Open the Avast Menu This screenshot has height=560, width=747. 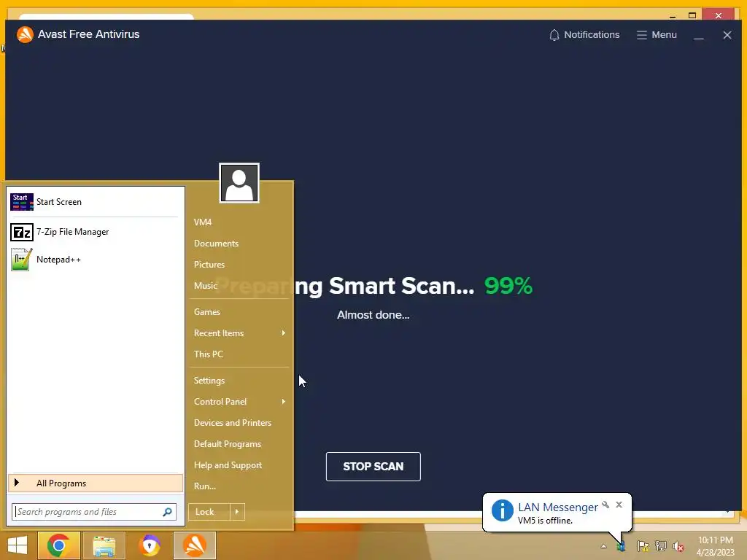[x=657, y=35]
